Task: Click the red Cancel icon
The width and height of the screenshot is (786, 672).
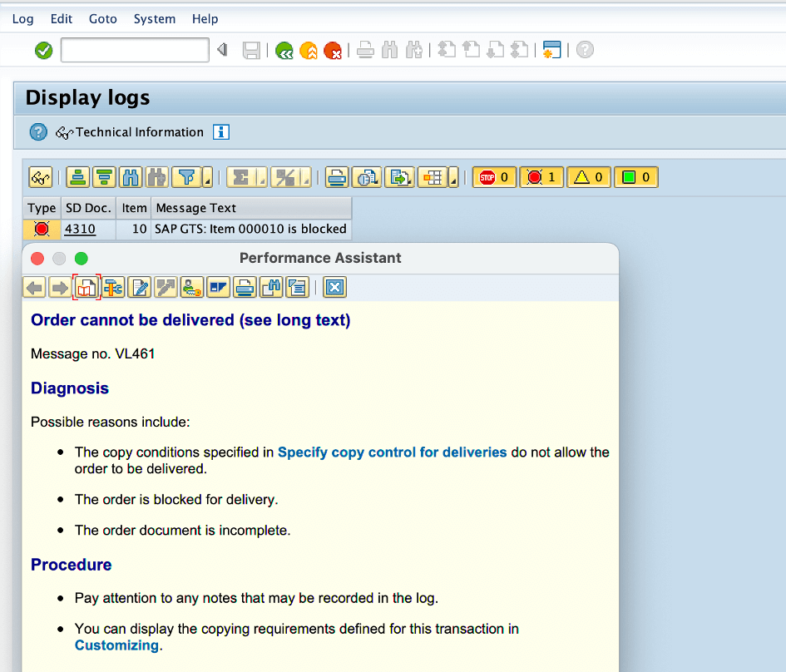Action: (x=333, y=50)
